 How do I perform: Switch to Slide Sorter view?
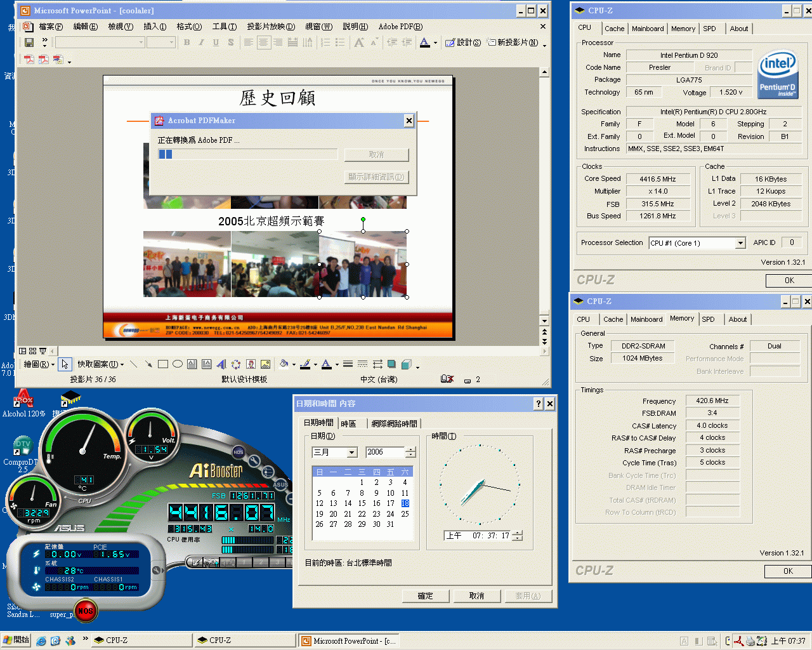point(32,351)
